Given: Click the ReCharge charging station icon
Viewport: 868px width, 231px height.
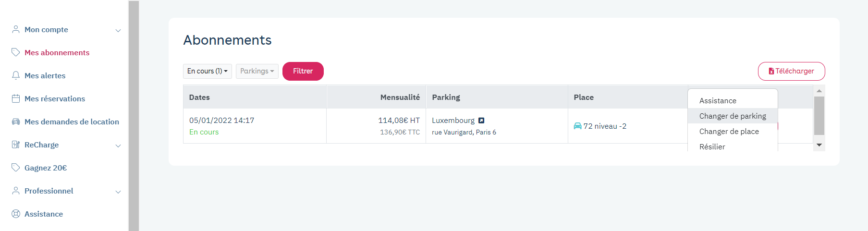Looking at the screenshot, I should point(16,145).
